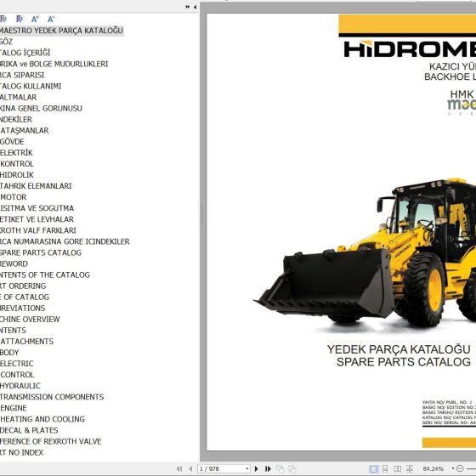Image resolution: width=476 pixels, height=476 pixels.
Task: Go to the previous page
Action: point(190,468)
